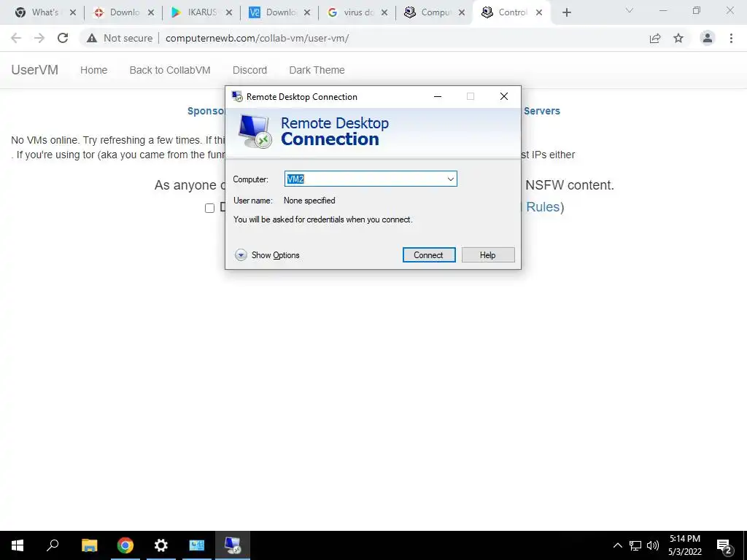Open Back to CollabVM link
The image size is (747, 560).
(170, 70)
